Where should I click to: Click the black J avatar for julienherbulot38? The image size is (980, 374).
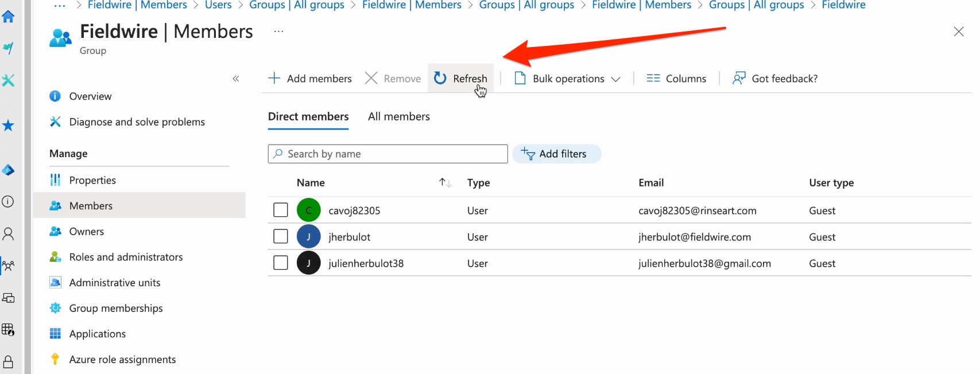[308, 263]
